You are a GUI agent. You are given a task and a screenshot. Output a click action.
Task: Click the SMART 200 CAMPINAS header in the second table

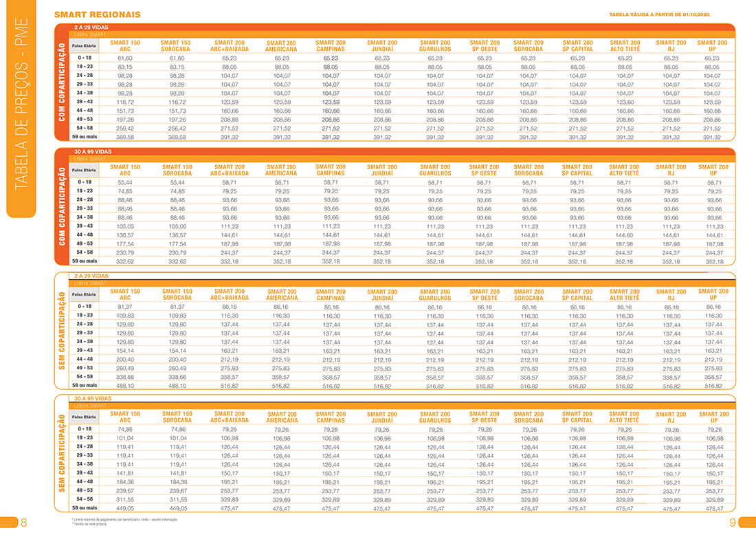pos(331,170)
